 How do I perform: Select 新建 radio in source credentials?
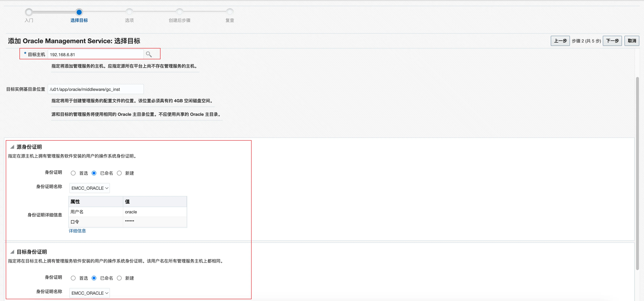[x=119, y=173]
